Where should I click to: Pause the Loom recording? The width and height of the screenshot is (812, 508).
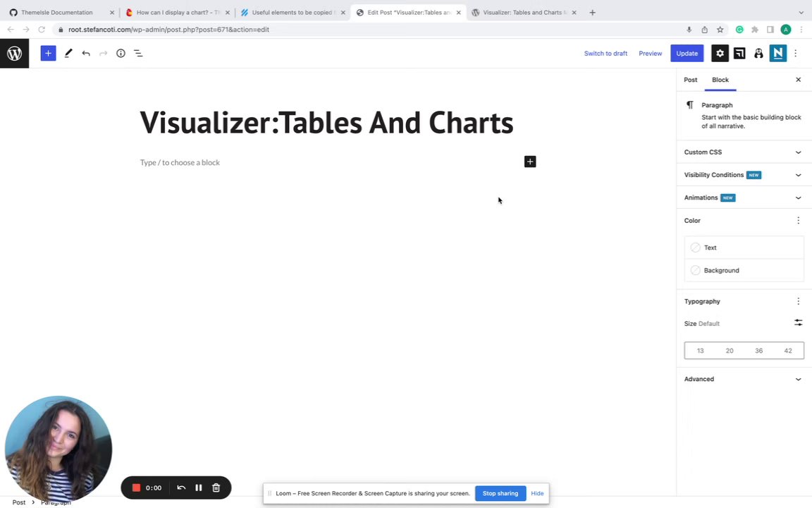pos(199,488)
